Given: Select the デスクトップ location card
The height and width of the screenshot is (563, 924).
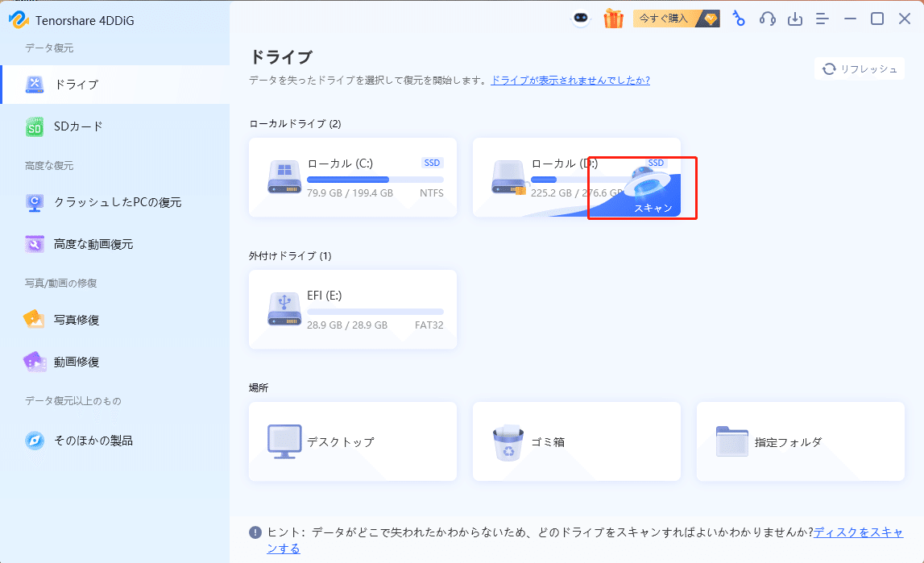Looking at the screenshot, I should point(352,441).
